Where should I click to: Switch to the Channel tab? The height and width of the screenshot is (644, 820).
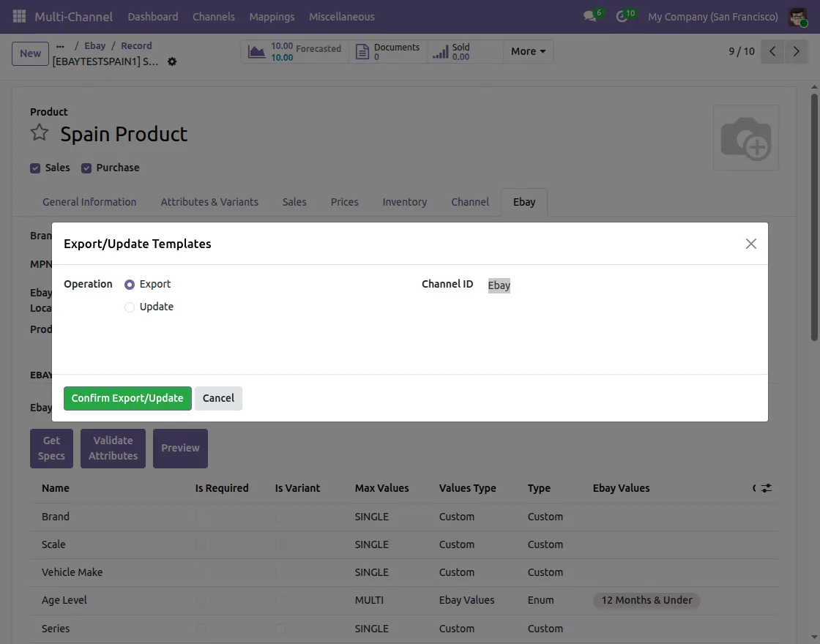point(470,202)
